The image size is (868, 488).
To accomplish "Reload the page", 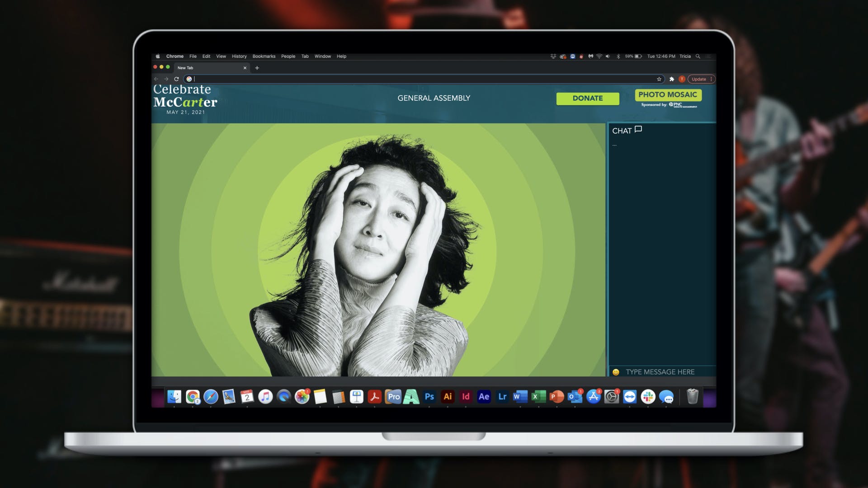I will (177, 79).
